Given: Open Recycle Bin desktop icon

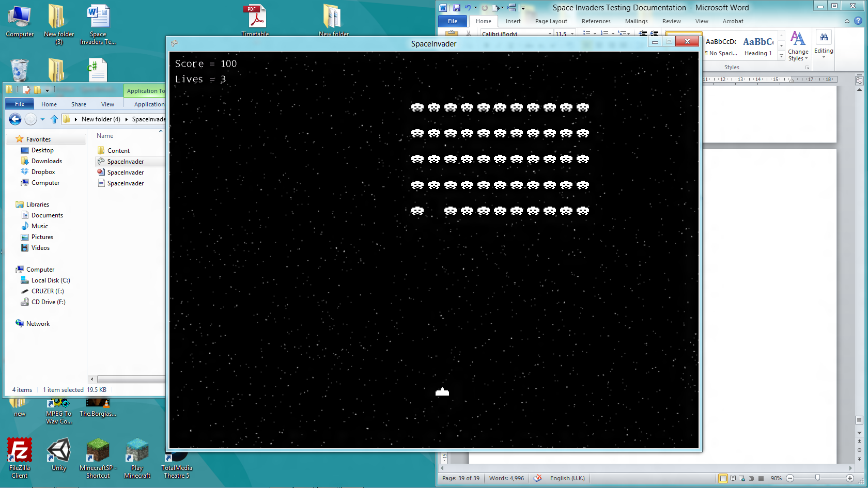Looking at the screenshot, I should click(20, 70).
